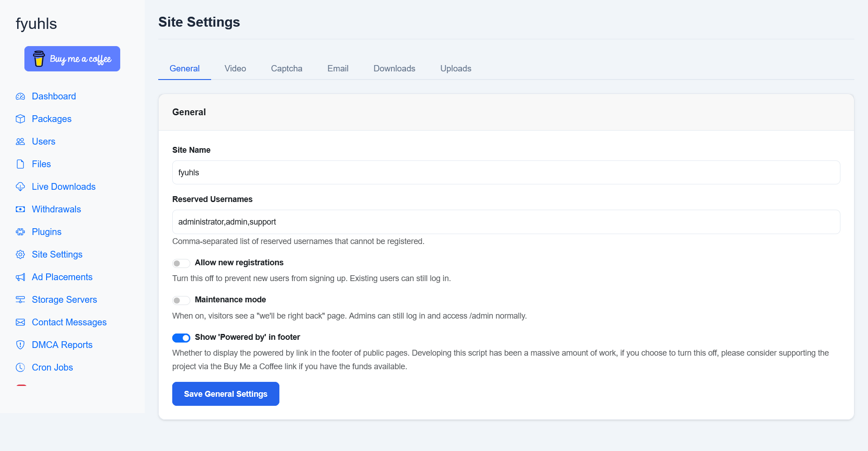Disable Show 'Powered by' in footer
The image size is (868, 451).
pyautogui.click(x=181, y=338)
